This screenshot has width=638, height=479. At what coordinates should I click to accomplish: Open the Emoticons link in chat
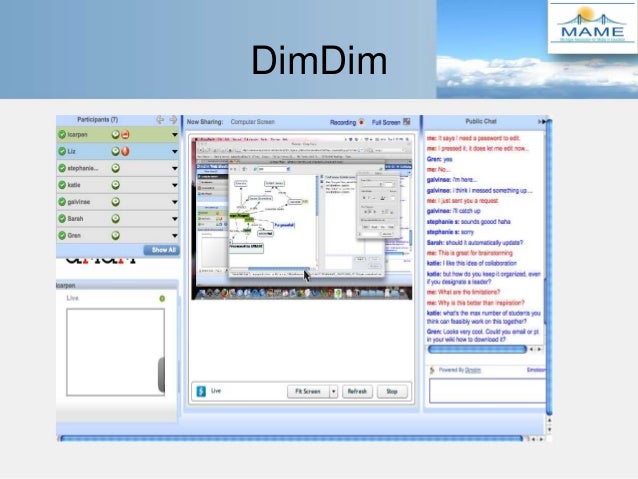click(x=536, y=370)
